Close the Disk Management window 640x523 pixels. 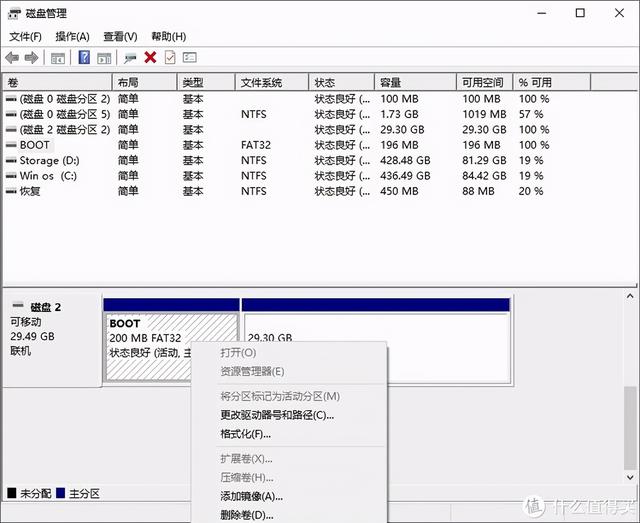click(x=619, y=13)
